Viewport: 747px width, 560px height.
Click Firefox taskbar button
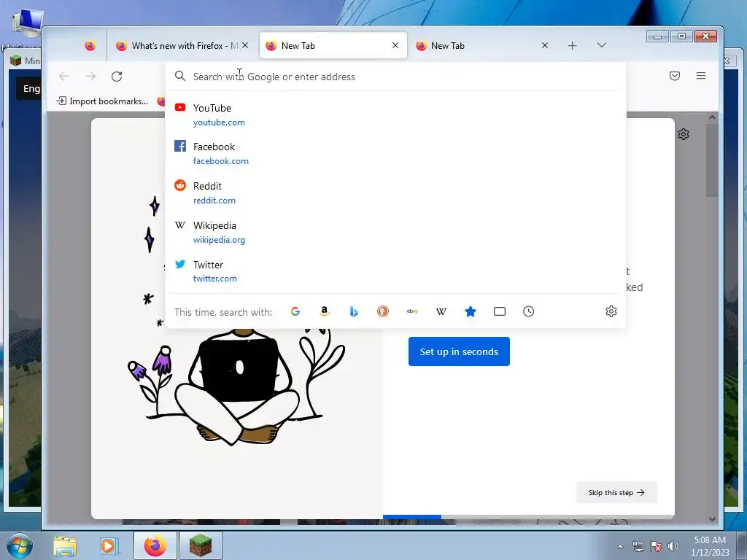point(155,545)
